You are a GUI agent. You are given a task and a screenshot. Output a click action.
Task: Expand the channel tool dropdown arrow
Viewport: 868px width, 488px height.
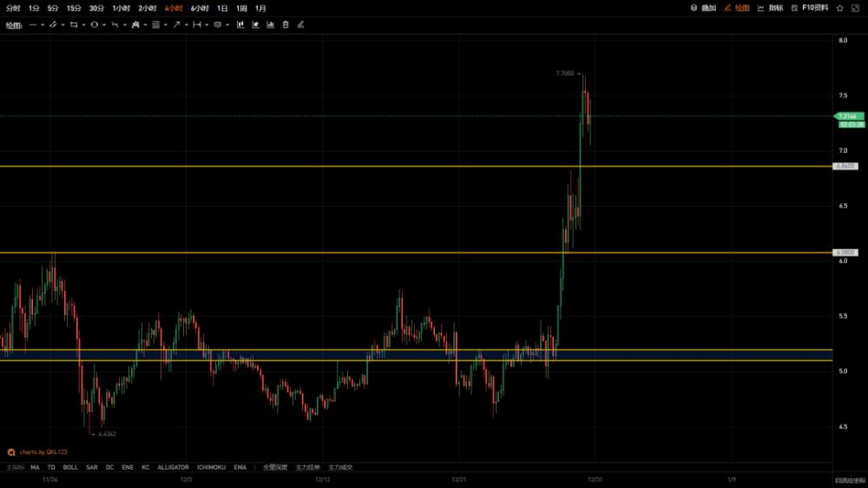point(62,25)
